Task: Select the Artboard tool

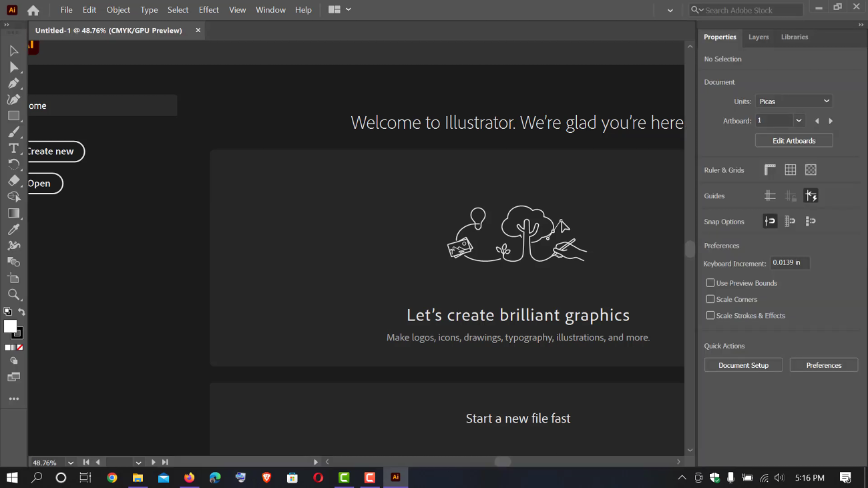Action: tap(13, 278)
